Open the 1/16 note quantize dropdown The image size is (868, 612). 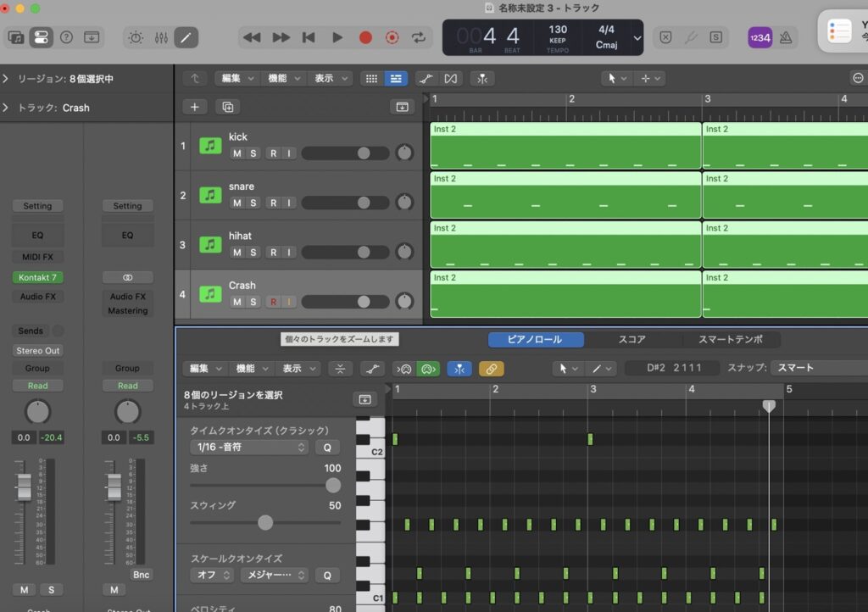[x=249, y=447]
